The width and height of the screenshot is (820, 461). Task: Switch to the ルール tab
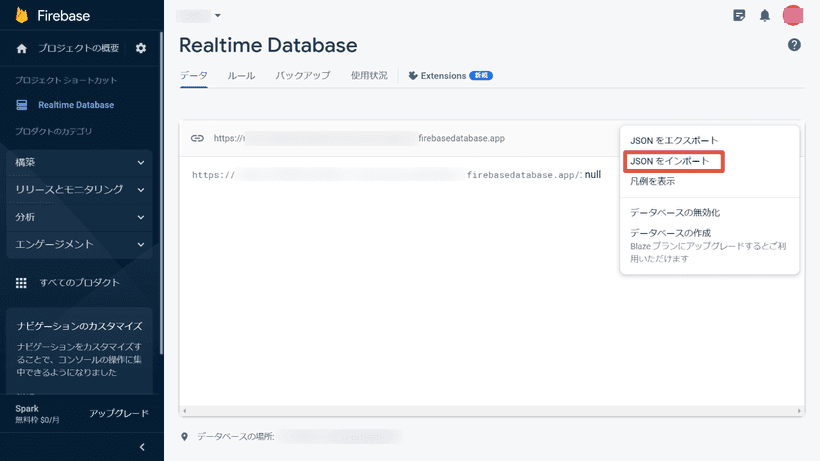pyautogui.click(x=241, y=76)
